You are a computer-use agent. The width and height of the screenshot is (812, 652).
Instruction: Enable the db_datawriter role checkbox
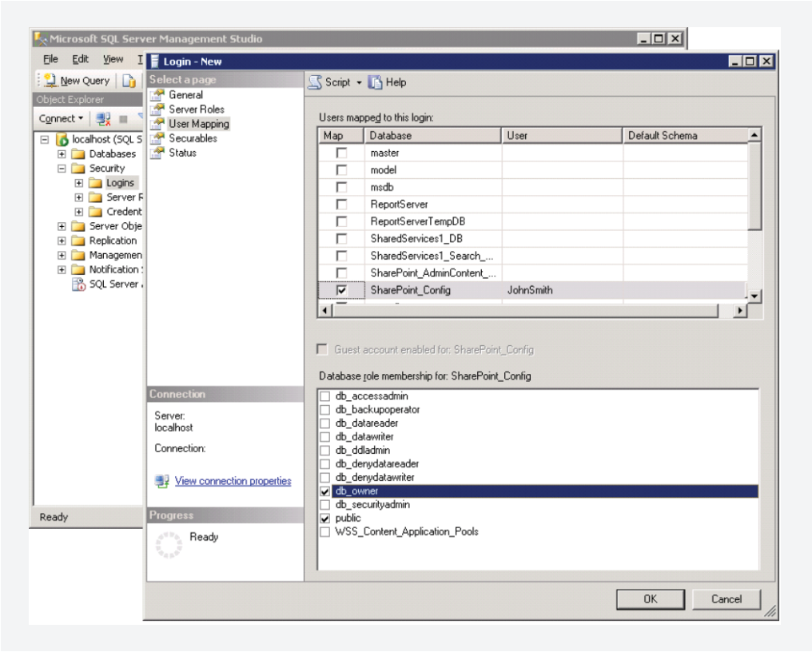point(324,436)
